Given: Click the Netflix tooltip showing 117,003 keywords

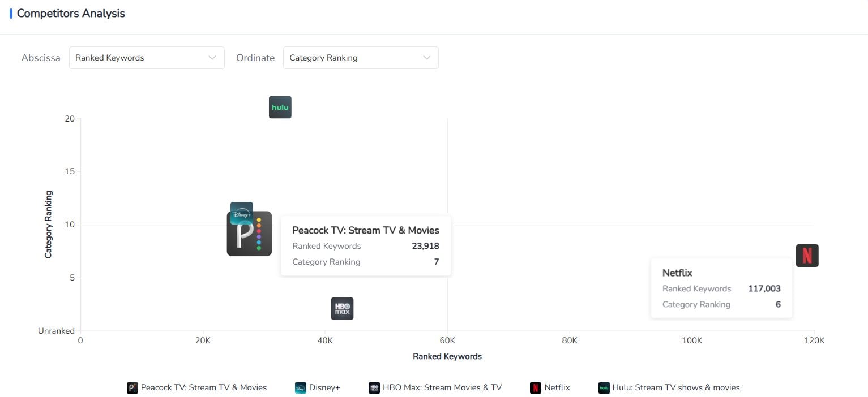Looking at the screenshot, I should pyautogui.click(x=721, y=288).
